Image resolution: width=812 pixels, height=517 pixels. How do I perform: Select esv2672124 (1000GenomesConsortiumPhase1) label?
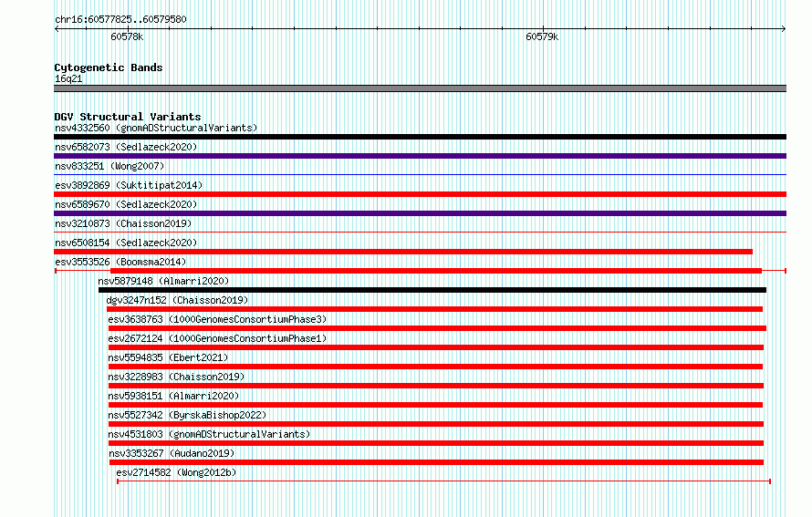(217, 338)
